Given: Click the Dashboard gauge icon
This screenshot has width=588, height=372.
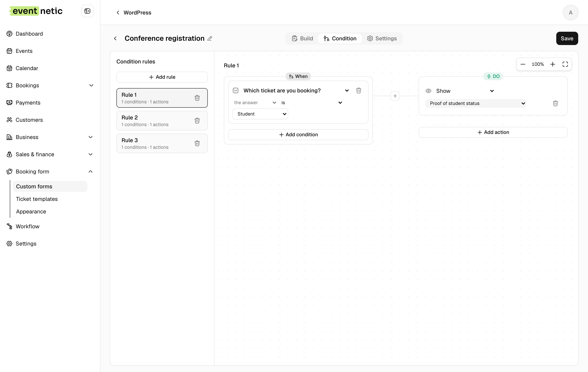Looking at the screenshot, I should (x=9, y=34).
